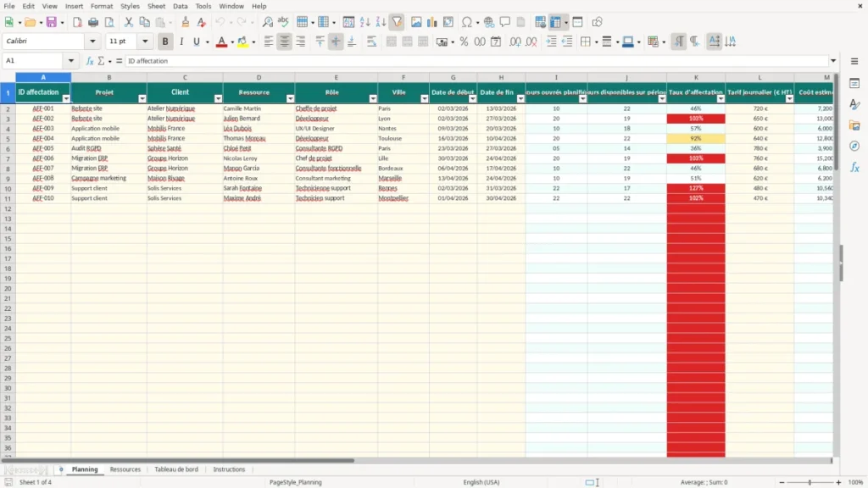Sort ascending A to Z
The width and height of the screenshot is (868, 488).
pos(364,22)
